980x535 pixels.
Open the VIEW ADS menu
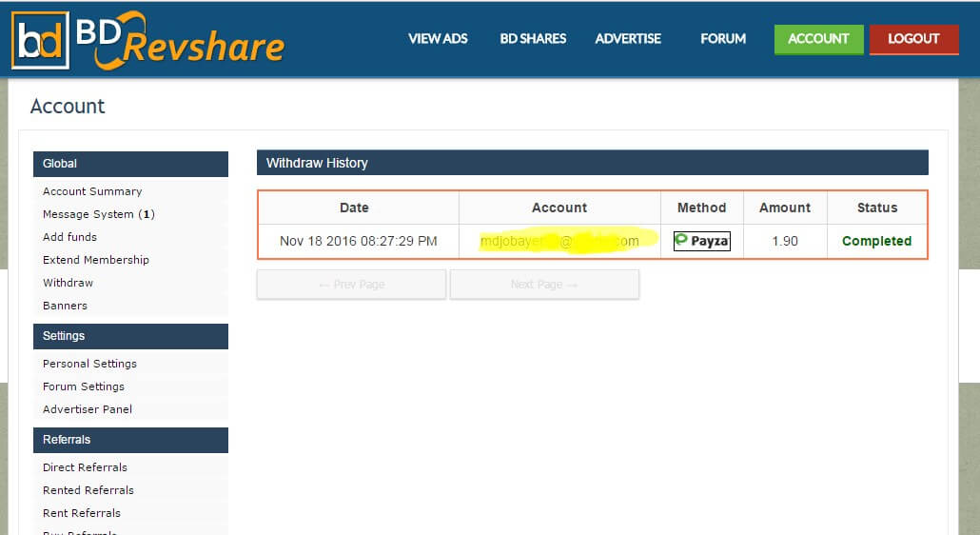click(x=440, y=39)
